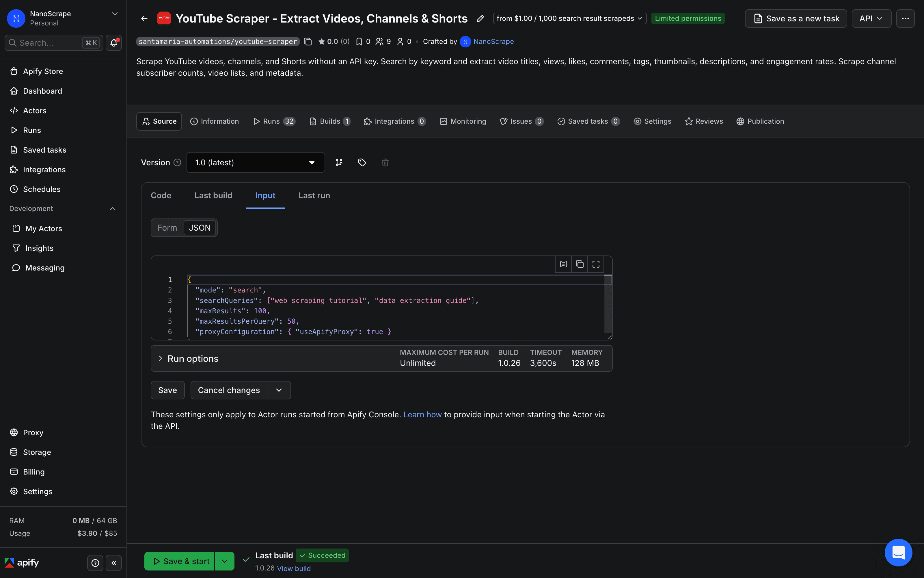Open the three-dots more actions menu
This screenshot has height=578, width=924.
coord(905,18)
